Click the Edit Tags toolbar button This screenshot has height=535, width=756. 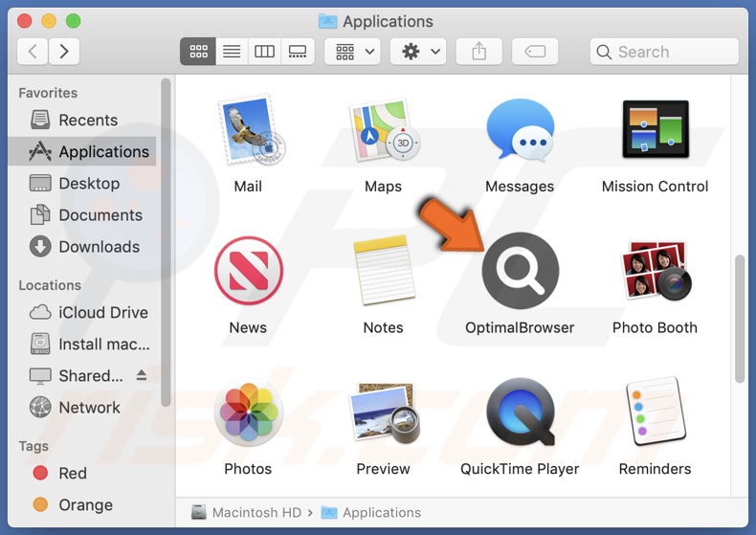[x=535, y=51]
